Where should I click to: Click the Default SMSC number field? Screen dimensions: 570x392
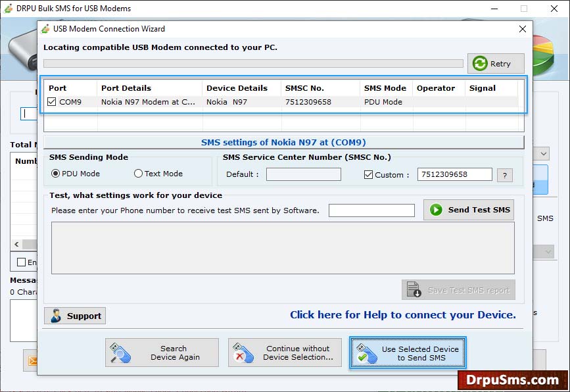click(x=304, y=174)
